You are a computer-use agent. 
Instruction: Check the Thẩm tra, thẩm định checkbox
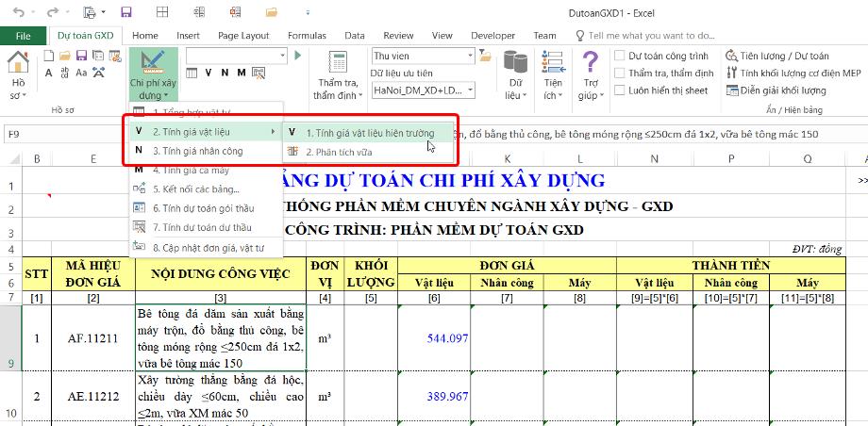pos(620,73)
